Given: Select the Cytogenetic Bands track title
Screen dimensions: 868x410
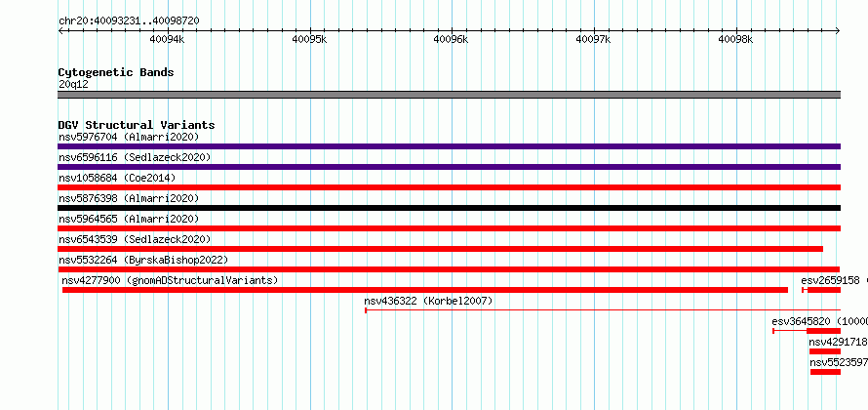Looking at the screenshot, I should pos(116,72).
